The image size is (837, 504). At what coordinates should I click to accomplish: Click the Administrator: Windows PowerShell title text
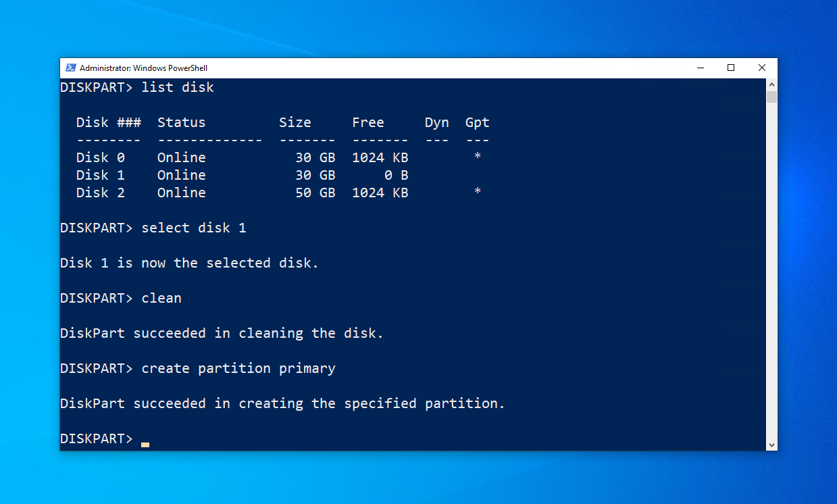(143, 68)
